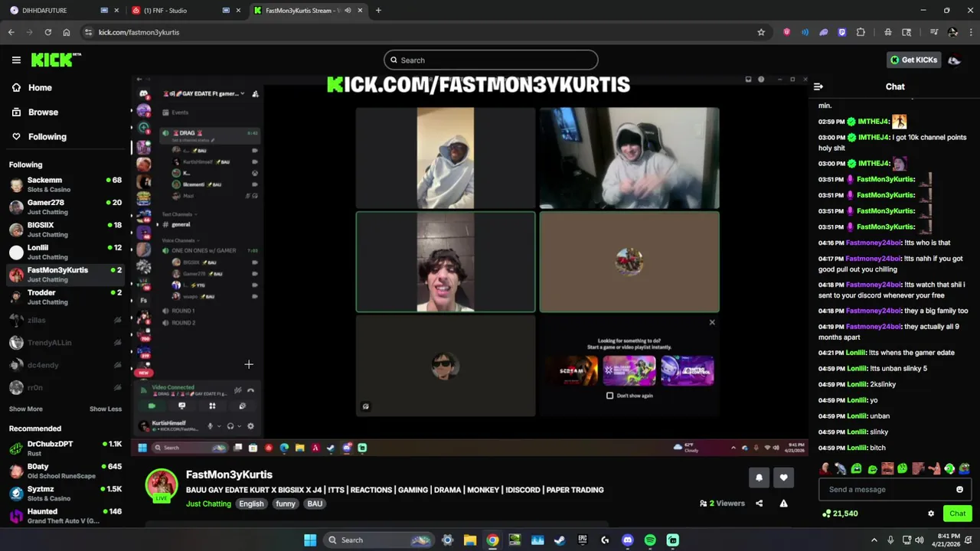Screen dimensions: 980x551
Task: Open the Get KICKs button
Action: tap(913, 60)
